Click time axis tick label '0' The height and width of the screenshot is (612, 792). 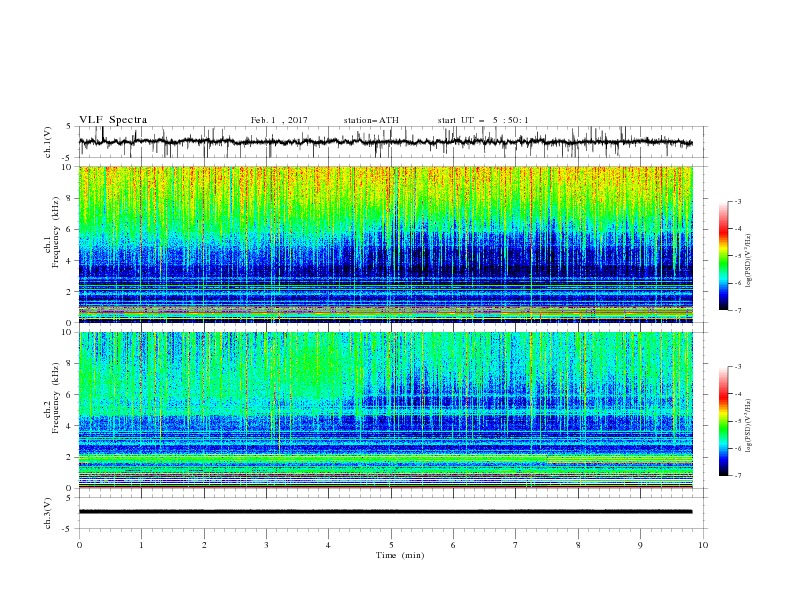click(79, 545)
